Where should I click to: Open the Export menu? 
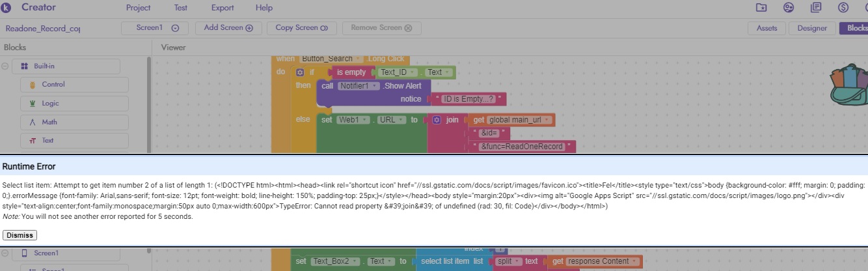[223, 8]
